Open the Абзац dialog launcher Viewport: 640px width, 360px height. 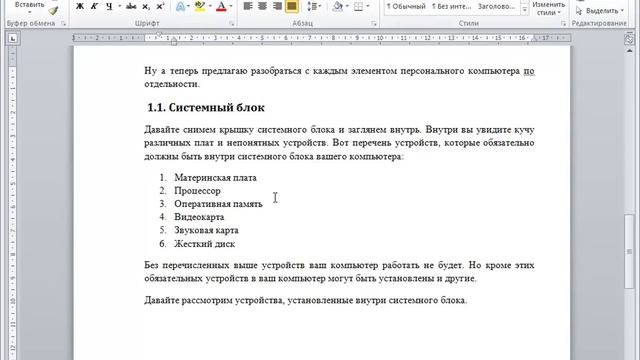[374, 24]
